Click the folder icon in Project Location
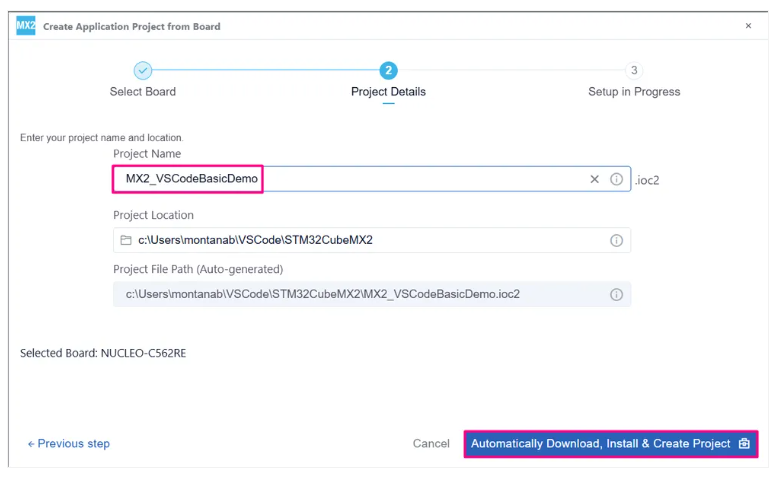The image size is (780, 484). point(126,240)
